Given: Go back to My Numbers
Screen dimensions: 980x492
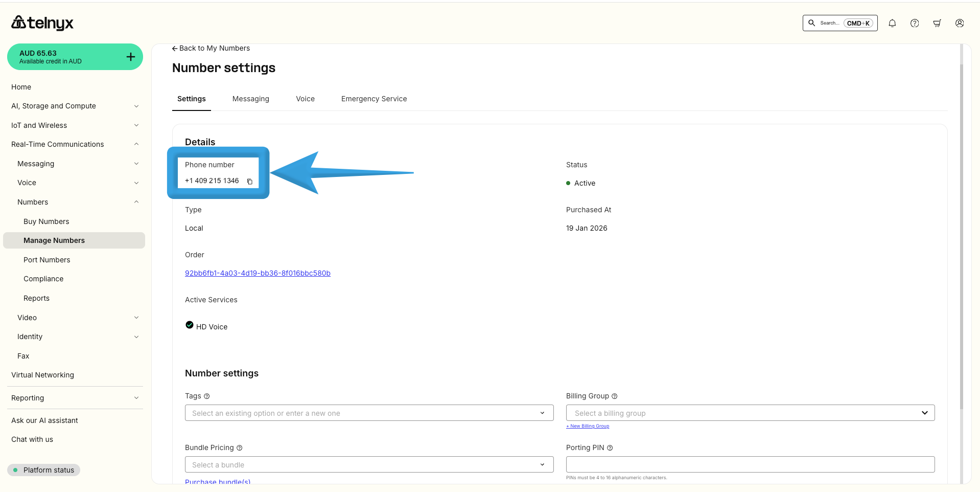Looking at the screenshot, I should [x=211, y=48].
